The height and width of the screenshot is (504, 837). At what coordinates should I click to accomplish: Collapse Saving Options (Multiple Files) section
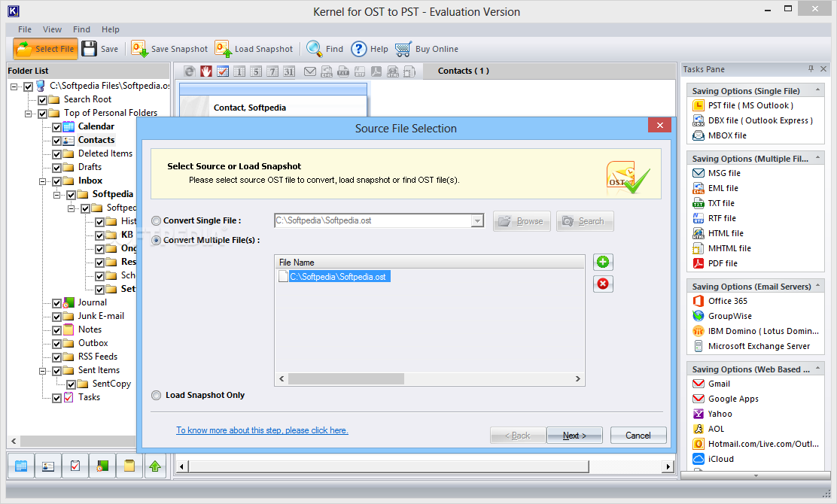click(817, 159)
